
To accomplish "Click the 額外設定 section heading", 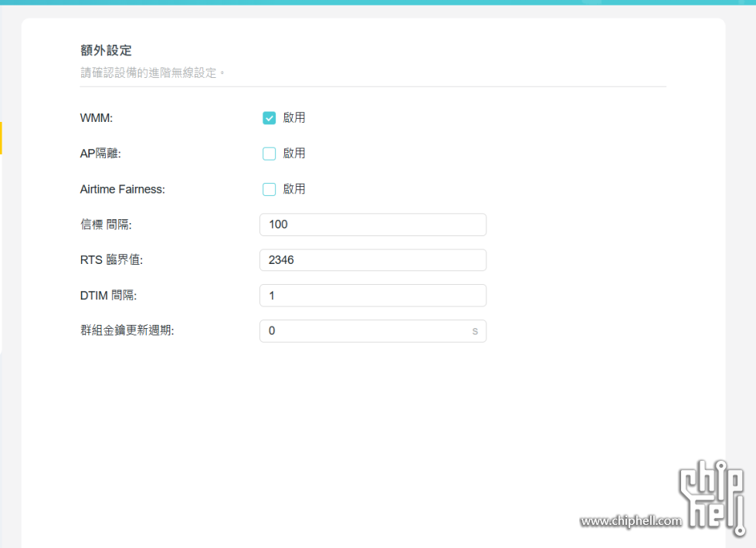I will pyautogui.click(x=106, y=49).
